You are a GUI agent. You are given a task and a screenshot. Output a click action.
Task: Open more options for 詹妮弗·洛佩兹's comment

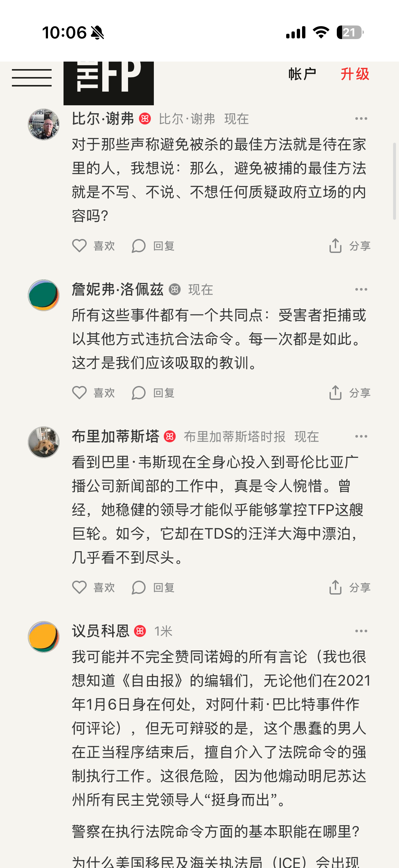coord(361,289)
